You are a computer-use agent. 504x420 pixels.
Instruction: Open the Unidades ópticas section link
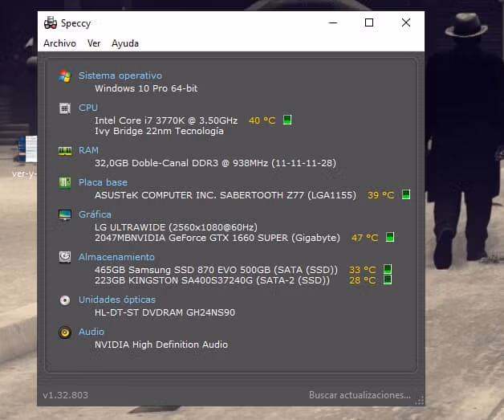click(117, 300)
